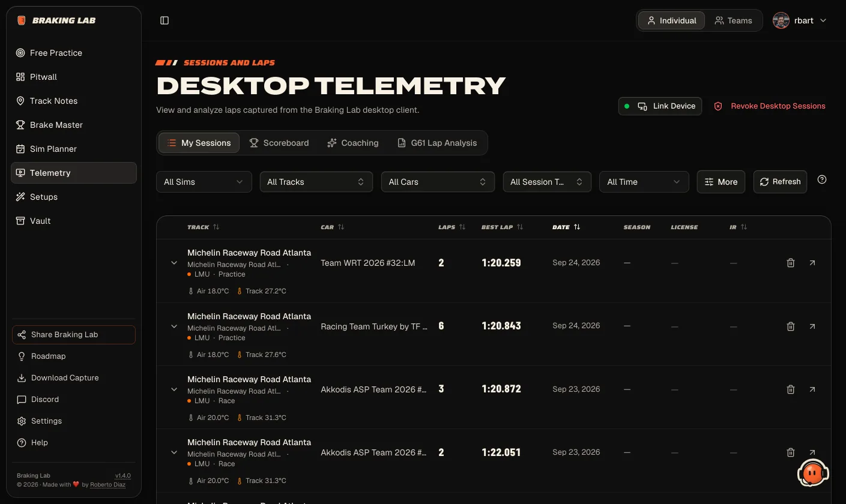Image resolution: width=846 pixels, height=504 pixels.
Task: Open the Discord link
Action: pyautogui.click(x=74, y=400)
